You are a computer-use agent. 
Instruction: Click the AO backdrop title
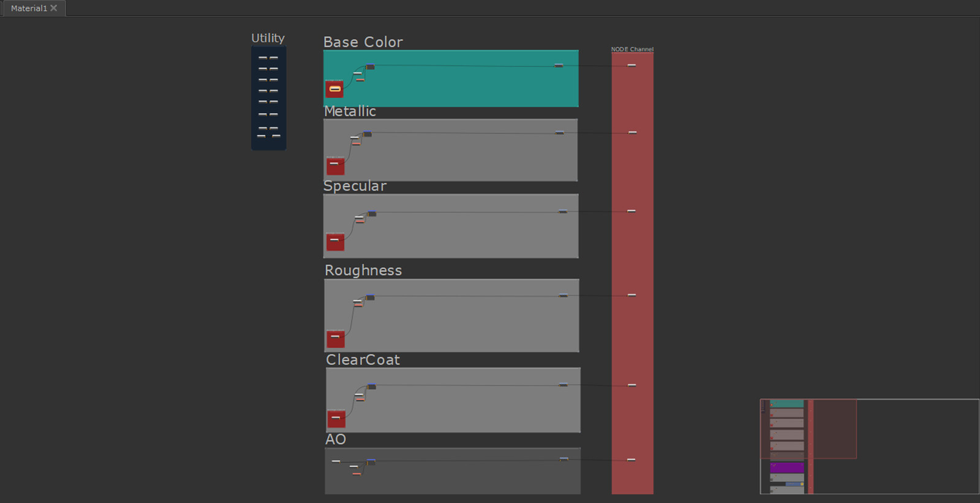[x=336, y=439]
